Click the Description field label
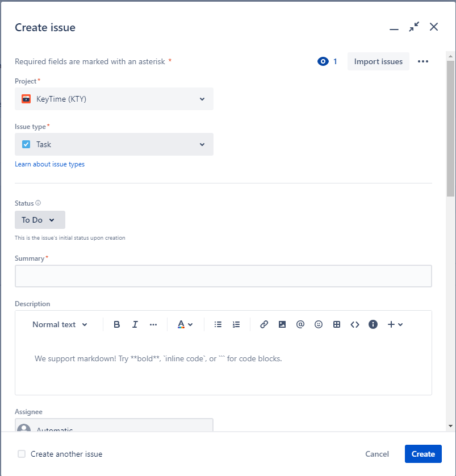The height and width of the screenshot is (476, 456). coord(32,304)
